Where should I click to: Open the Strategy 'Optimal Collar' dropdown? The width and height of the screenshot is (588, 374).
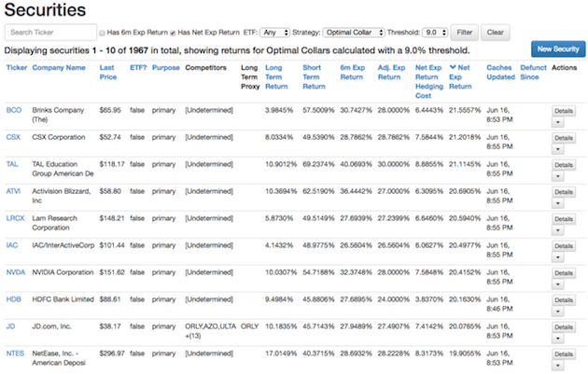[x=354, y=32]
